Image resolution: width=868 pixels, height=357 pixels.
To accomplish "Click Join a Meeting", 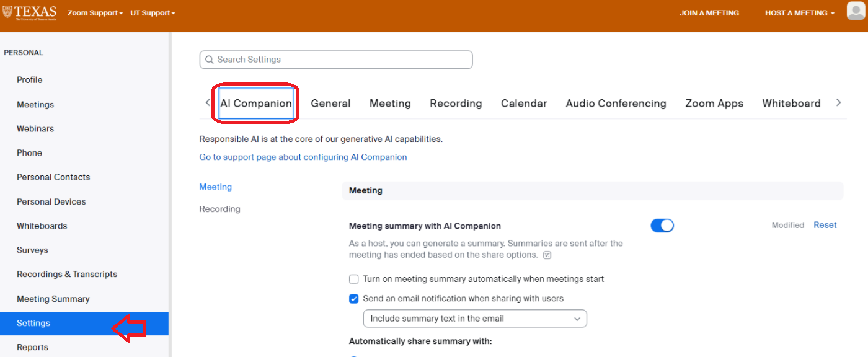I will 709,13.
